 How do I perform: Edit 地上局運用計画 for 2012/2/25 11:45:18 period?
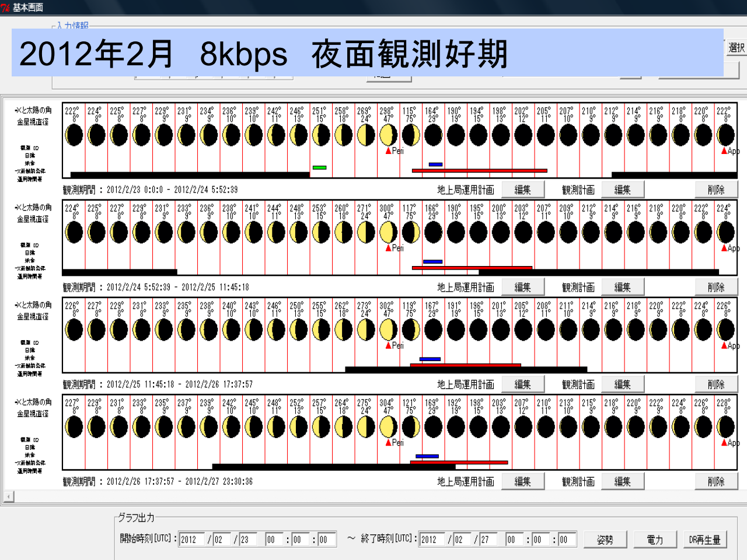point(523,384)
